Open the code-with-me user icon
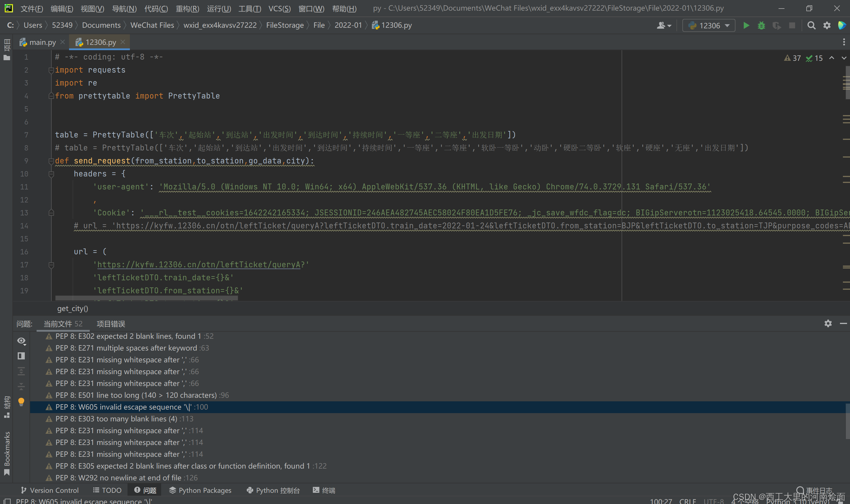850x504 pixels. click(x=663, y=25)
